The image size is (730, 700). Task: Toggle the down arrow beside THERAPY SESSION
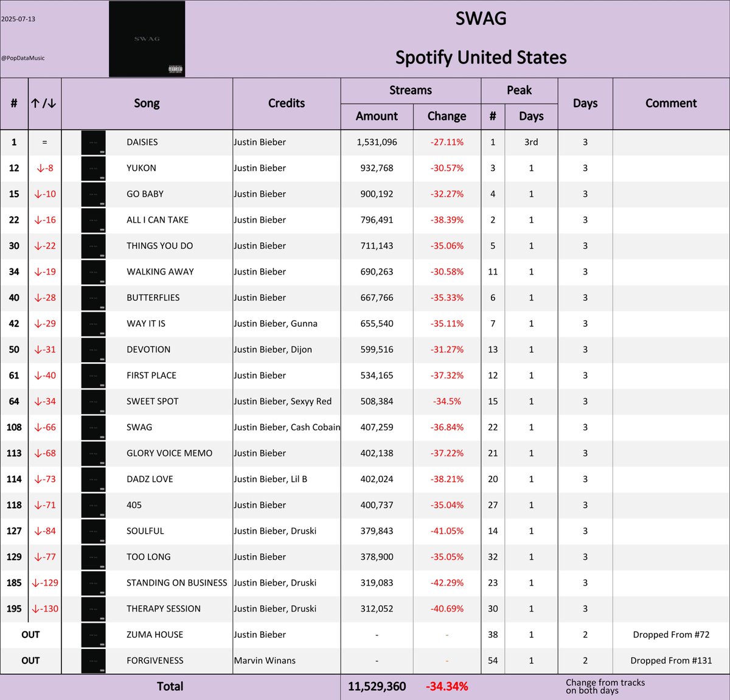pyautogui.click(x=46, y=609)
